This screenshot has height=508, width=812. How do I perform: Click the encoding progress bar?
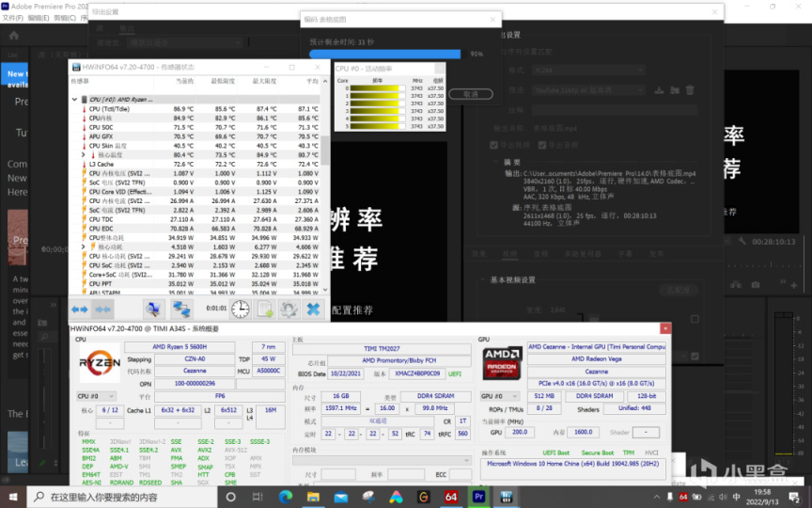[x=385, y=55]
